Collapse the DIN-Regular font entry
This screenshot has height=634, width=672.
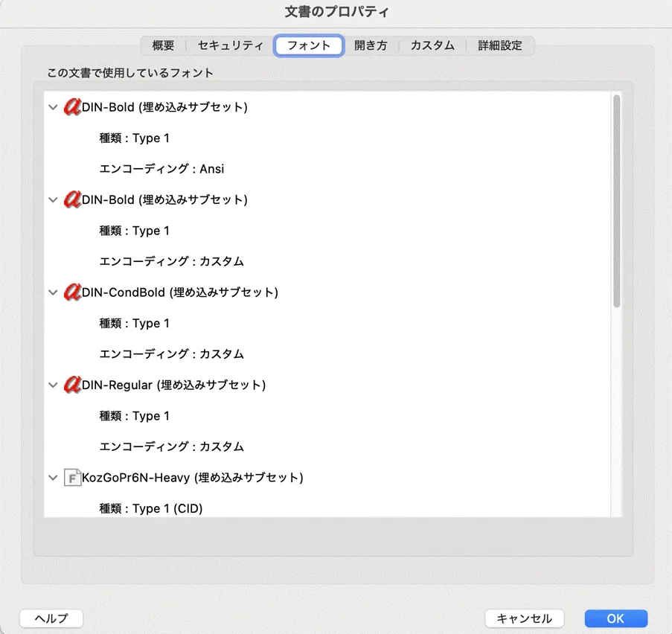(52, 385)
